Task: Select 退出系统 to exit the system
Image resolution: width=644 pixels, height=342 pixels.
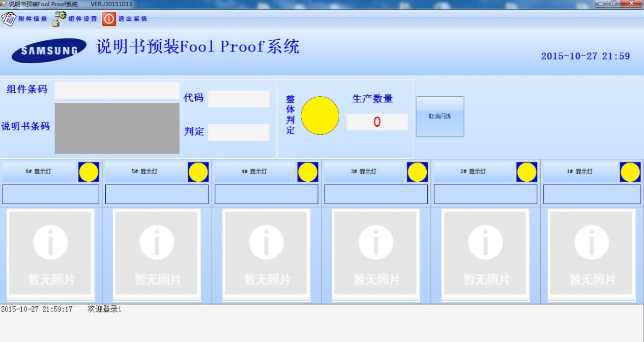Action: pos(133,19)
